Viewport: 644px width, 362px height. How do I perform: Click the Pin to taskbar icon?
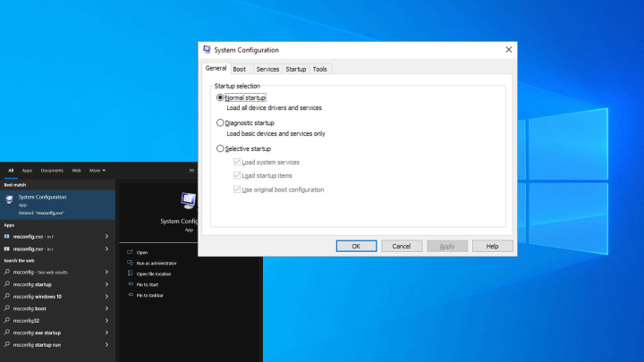(x=130, y=295)
